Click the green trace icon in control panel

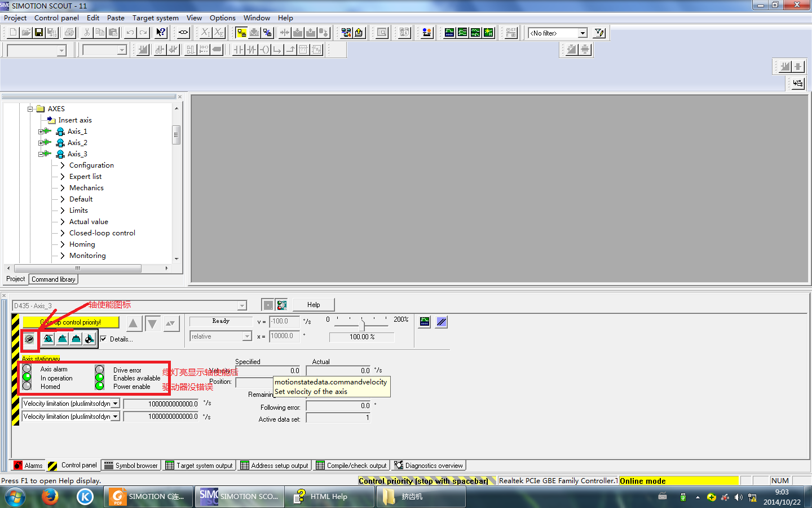tap(425, 322)
